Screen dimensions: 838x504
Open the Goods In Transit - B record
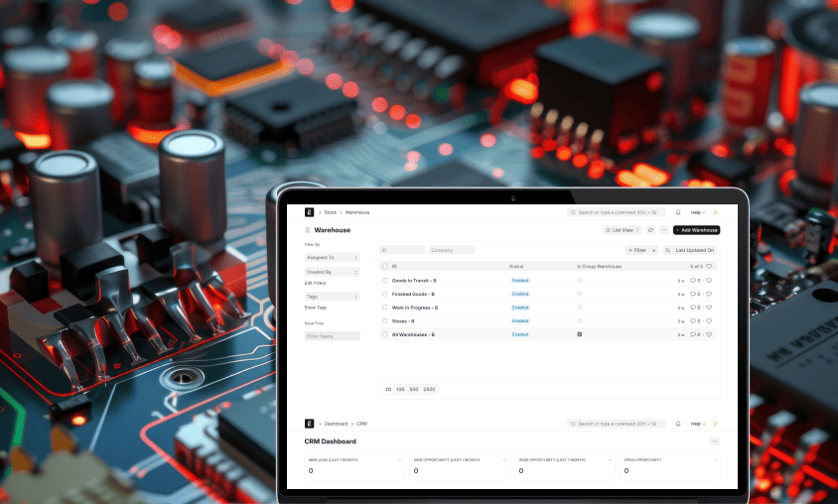pyautogui.click(x=414, y=281)
